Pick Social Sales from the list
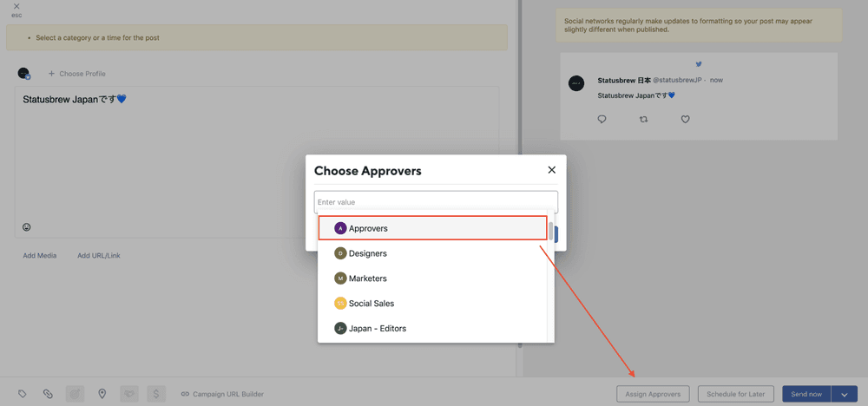 coord(432,304)
